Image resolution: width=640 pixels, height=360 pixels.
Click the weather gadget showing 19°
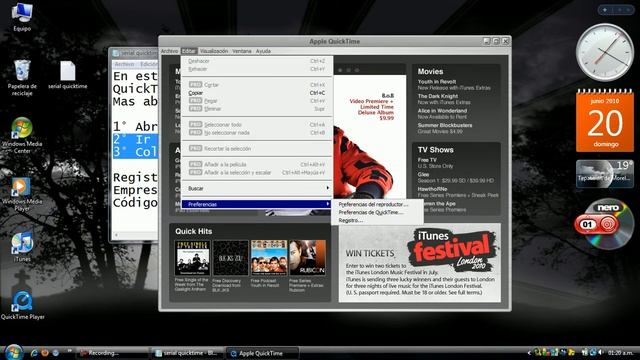(605, 173)
